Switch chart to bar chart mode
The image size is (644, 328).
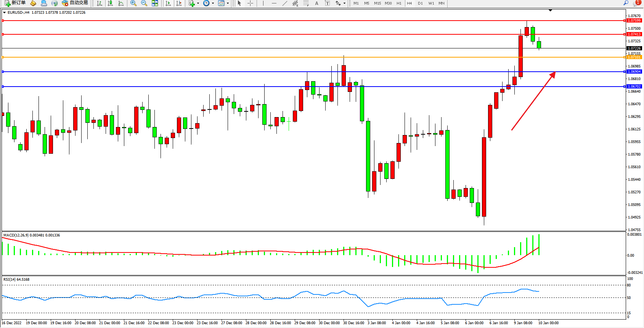(x=100, y=3)
